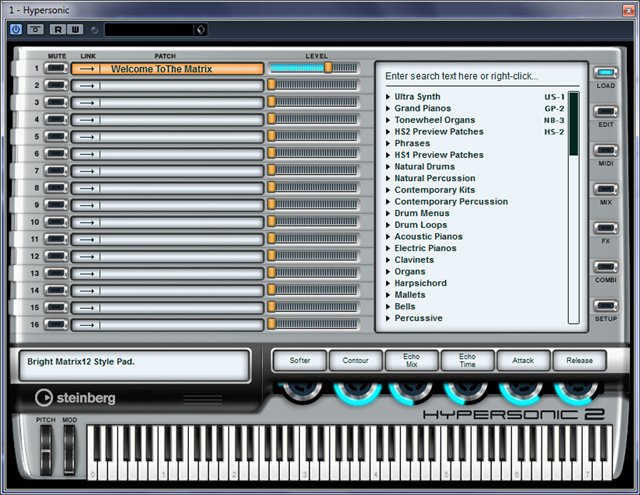The height and width of the screenshot is (495, 640).
Task: Mute channel 8
Action: click(56, 188)
